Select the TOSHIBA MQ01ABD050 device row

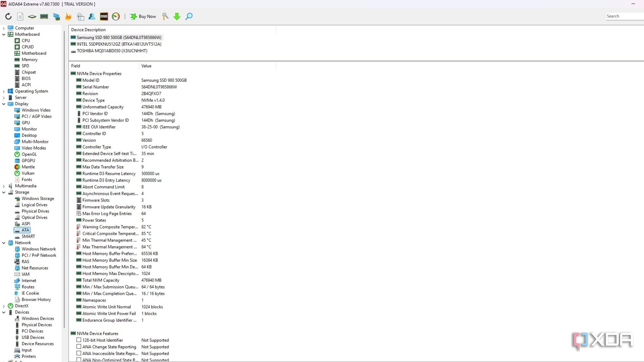tap(109, 51)
